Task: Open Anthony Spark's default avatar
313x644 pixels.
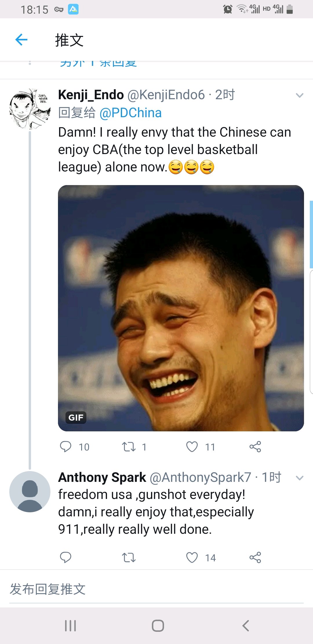Action: (x=30, y=492)
